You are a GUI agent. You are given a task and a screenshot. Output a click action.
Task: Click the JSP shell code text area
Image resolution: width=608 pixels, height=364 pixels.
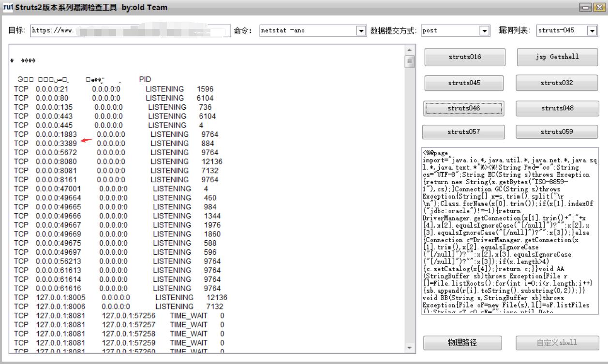[510, 231]
